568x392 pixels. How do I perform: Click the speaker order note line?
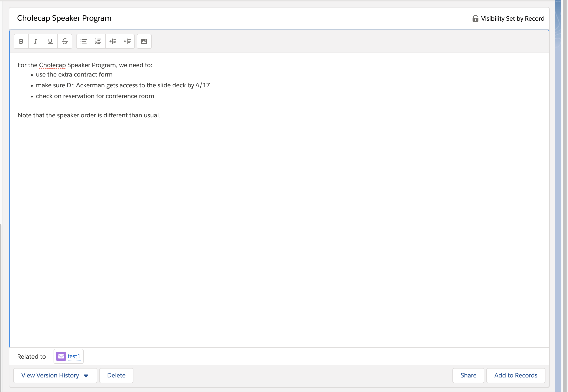(x=89, y=115)
